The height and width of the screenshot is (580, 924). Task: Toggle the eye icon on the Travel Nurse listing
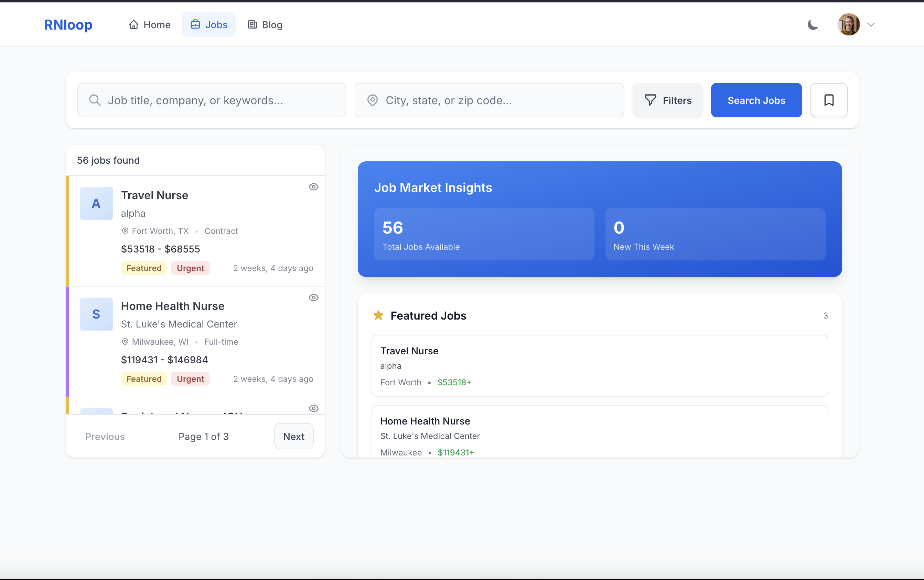tap(313, 187)
